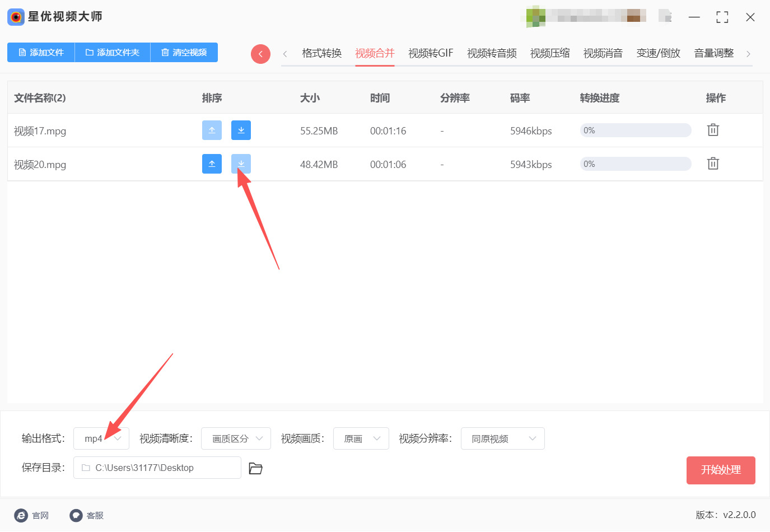
Task: Select the 视频画质 原画 dropdown
Action: coord(361,438)
